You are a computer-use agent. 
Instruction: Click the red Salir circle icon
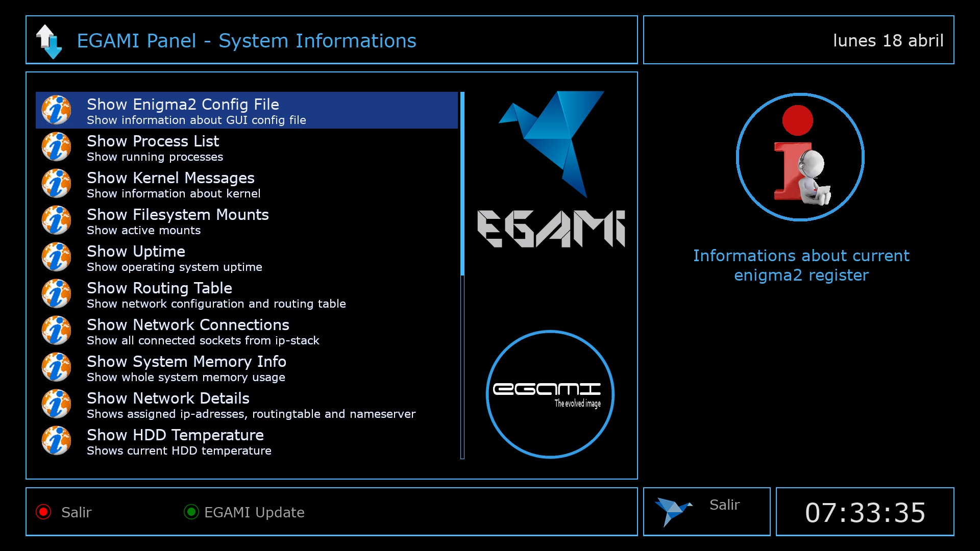43,512
